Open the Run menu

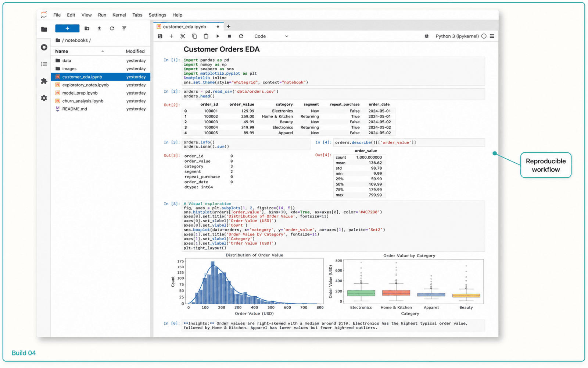pos(102,15)
